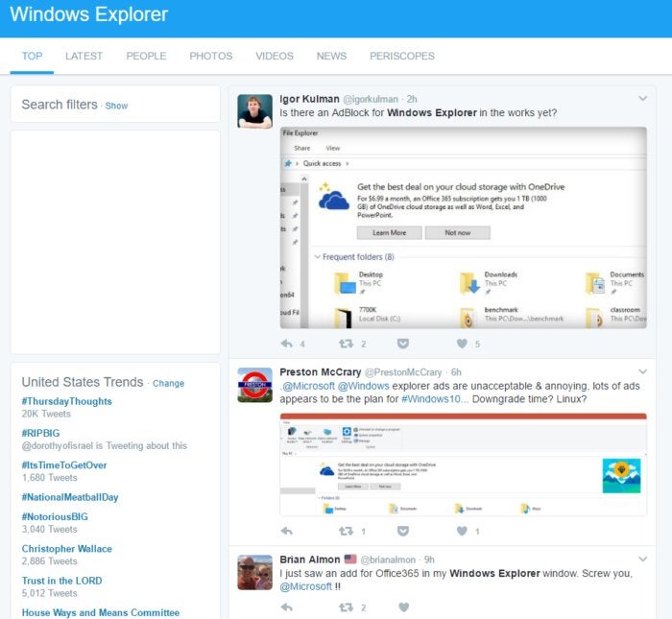
Task: Click '5,012 Tweets' under Trust in the LORD
Action: pos(50,593)
